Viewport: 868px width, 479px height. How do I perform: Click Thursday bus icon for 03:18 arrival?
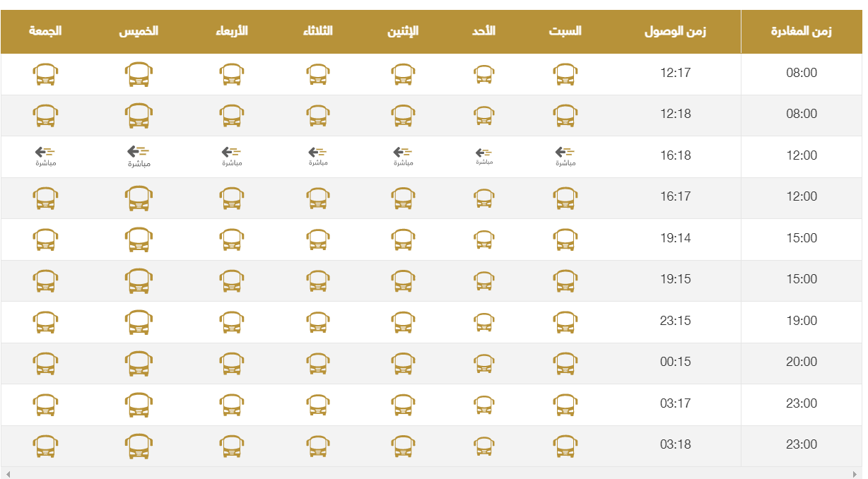click(x=139, y=446)
